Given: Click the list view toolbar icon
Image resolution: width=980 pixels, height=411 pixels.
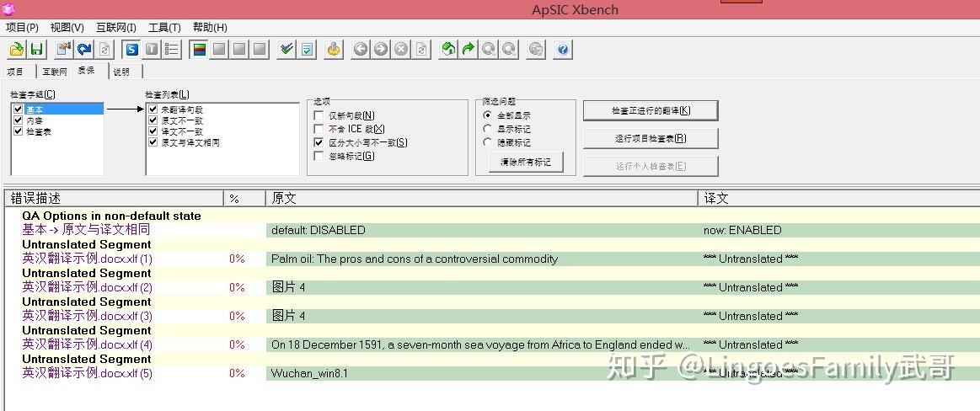Looking at the screenshot, I should [x=172, y=50].
